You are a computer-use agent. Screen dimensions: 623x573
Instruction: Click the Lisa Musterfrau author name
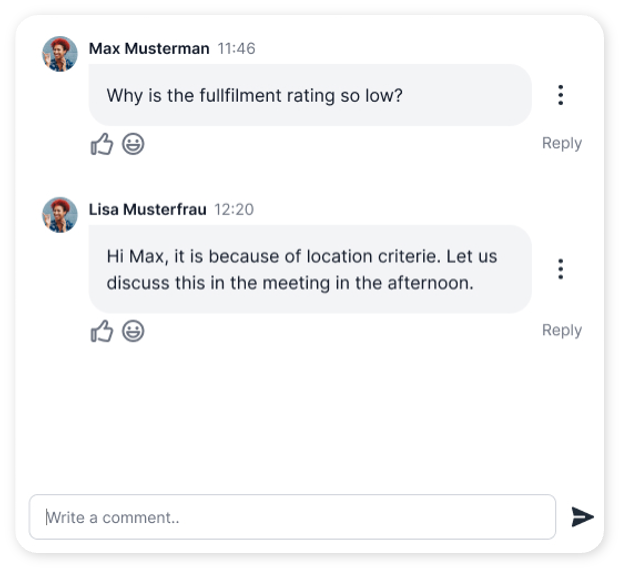147,209
